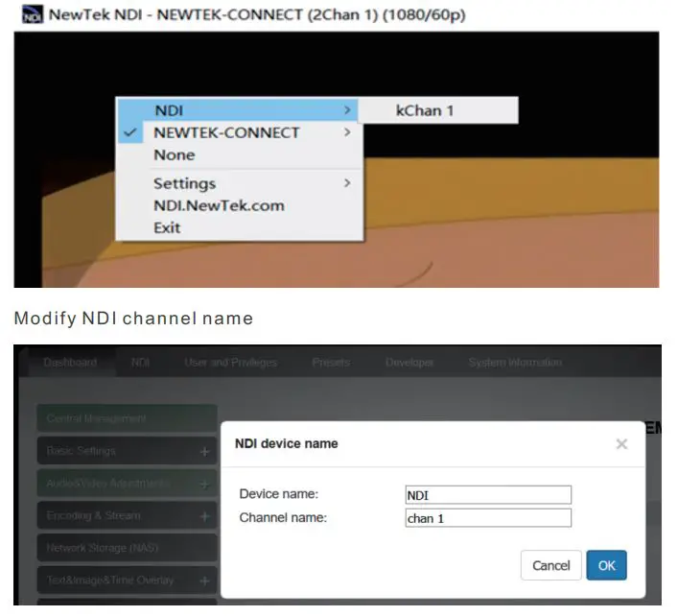Expand plus icon on Basic Settings
Screen dimensions: 678x616
(204, 452)
